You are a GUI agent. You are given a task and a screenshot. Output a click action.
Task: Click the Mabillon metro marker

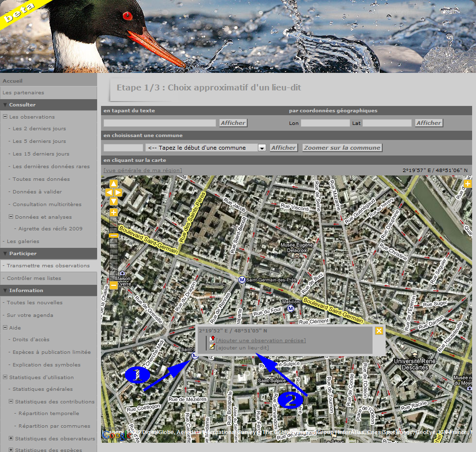(x=290, y=308)
